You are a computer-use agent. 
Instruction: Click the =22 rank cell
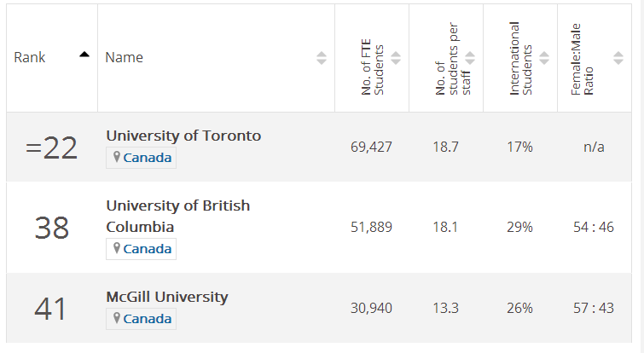pyautogui.click(x=51, y=148)
